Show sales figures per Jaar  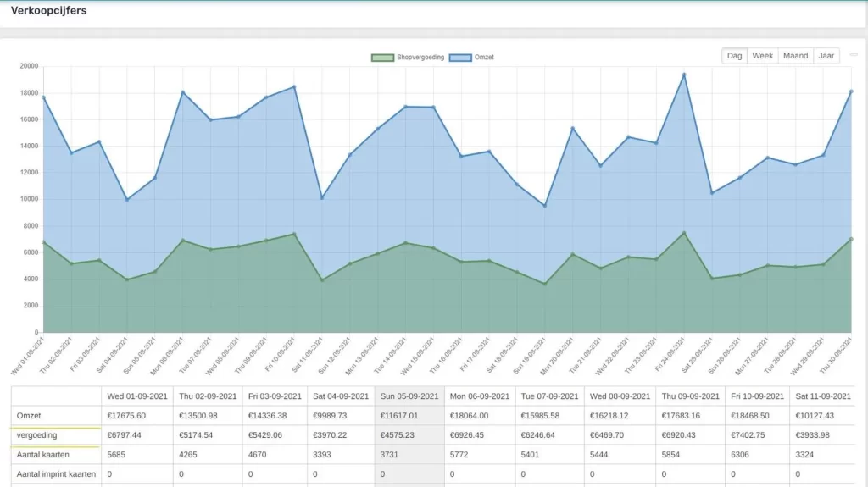tap(826, 56)
